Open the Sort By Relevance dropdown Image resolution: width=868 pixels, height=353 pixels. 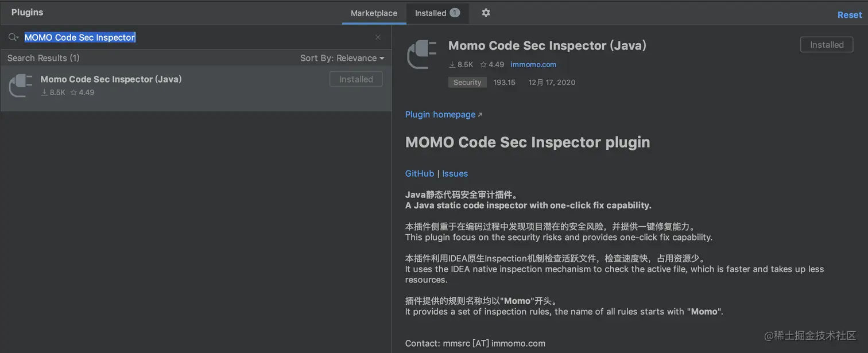click(343, 58)
